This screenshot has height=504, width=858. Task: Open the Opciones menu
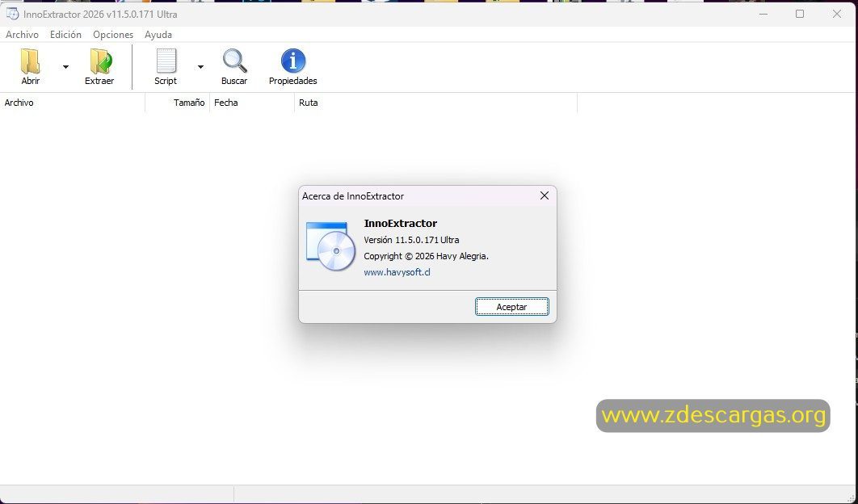point(113,35)
